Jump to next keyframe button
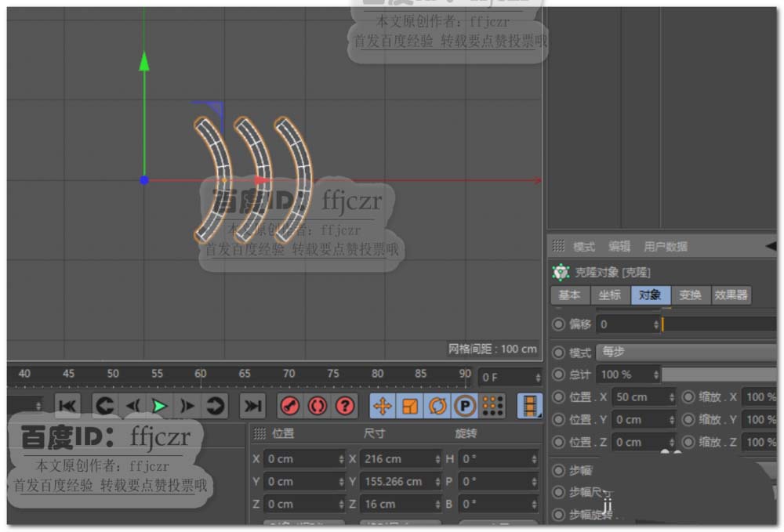The width and height of the screenshot is (784, 532). point(215,405)
